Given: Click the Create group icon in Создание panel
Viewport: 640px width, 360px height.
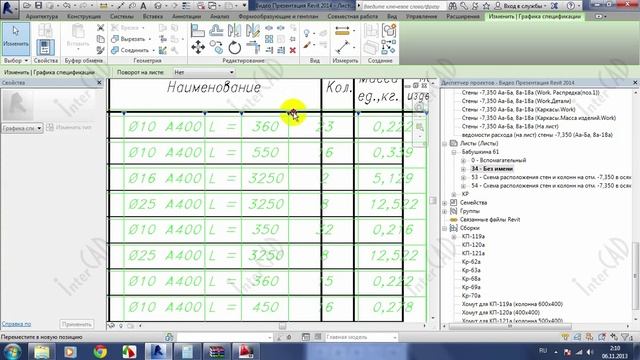Looking at the screenshot, I should click(389, 31).
